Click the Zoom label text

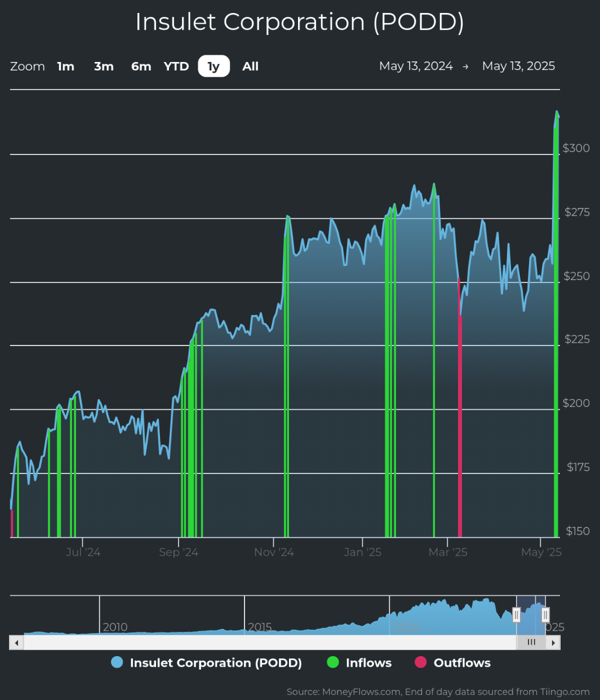(x=28, y=67)
